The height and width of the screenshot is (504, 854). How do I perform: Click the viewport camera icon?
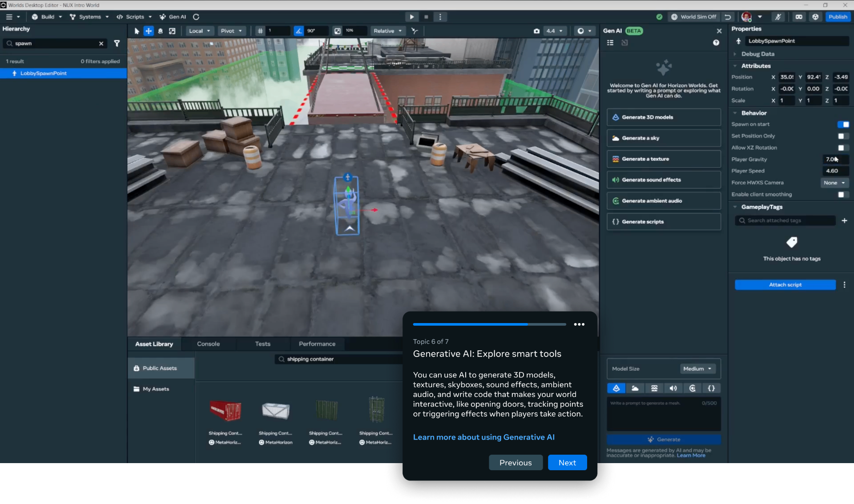click(x=536, y=31)
